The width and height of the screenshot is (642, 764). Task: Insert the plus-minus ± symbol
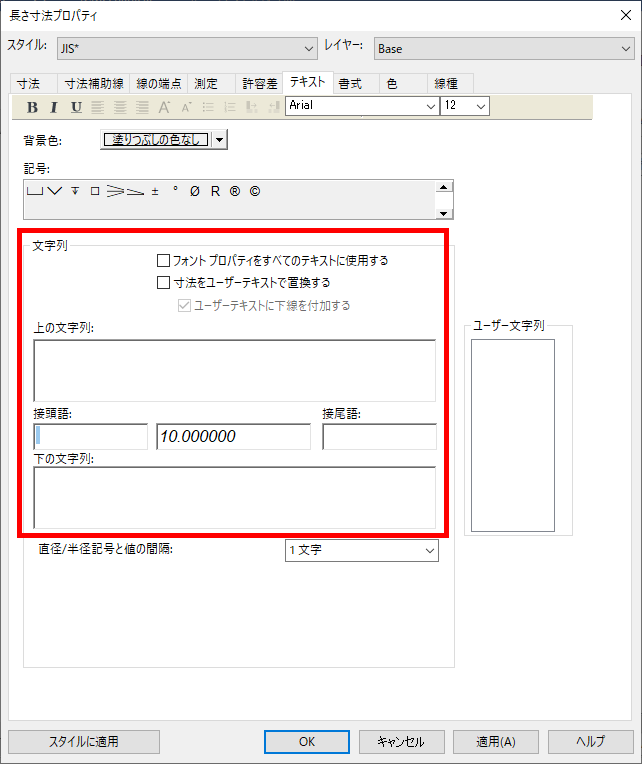pos(155,191)
